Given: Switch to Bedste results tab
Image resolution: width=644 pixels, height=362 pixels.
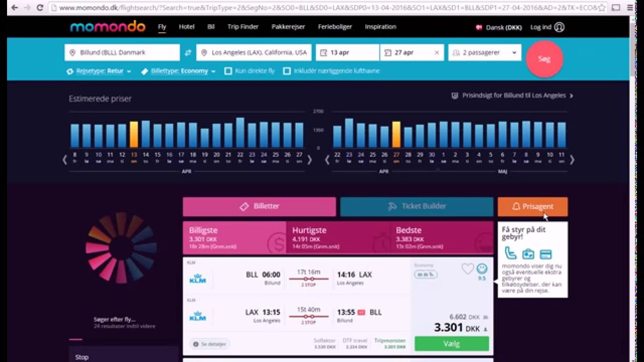Looking at the screenshot, I should pos(442,238).
